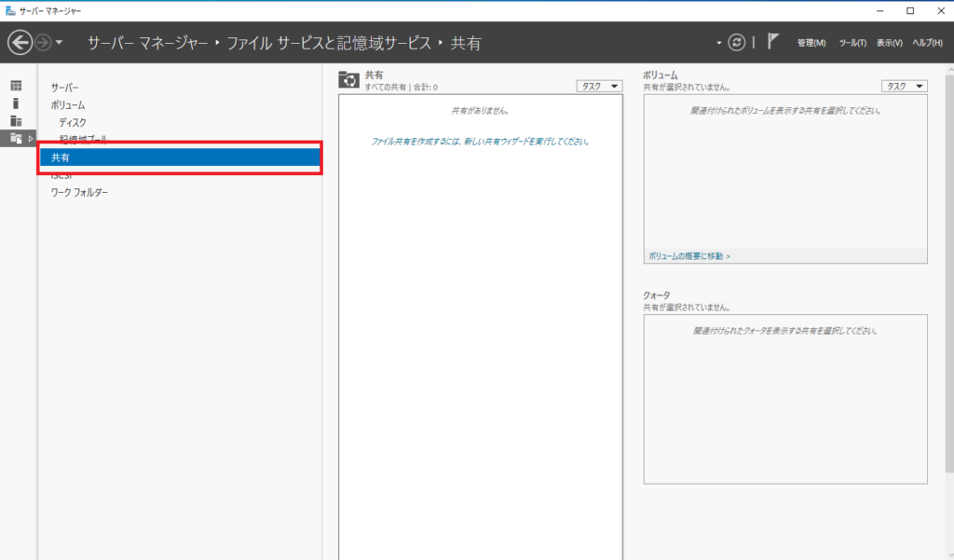Select サーバー in the navigation list
Viewport: 954px width, 560px height.
tap(65, 87)
